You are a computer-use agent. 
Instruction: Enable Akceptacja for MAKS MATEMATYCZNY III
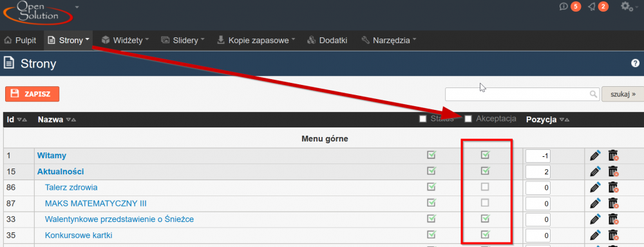click(x=485, y=202)
